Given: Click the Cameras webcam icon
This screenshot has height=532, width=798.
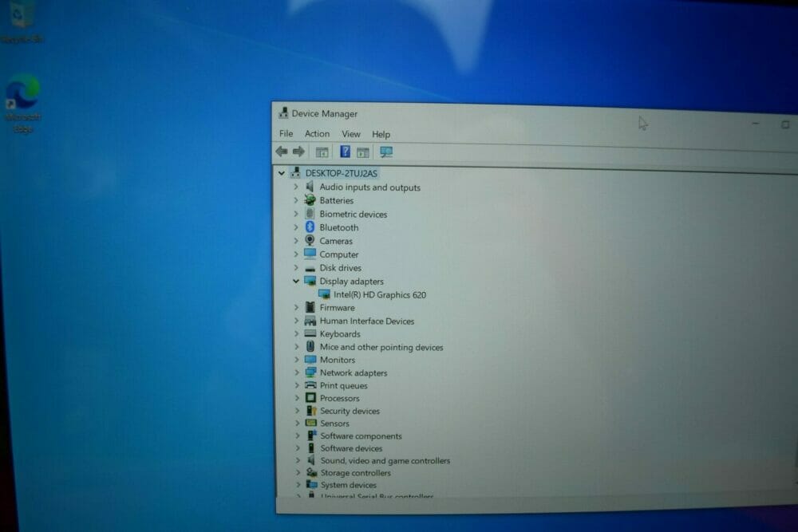Looking at the screenshot, I should (x=310, y=240).
